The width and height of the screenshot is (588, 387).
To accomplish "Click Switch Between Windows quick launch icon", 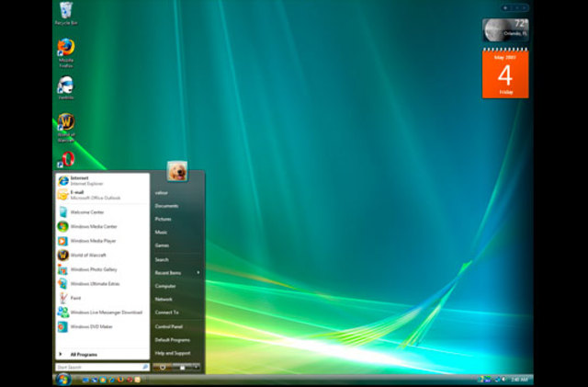I will pos(94,380).
